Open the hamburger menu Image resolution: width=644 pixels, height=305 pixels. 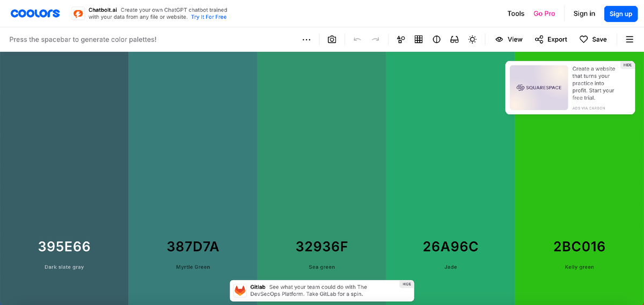pyautogui.click(x=629, y=39)
